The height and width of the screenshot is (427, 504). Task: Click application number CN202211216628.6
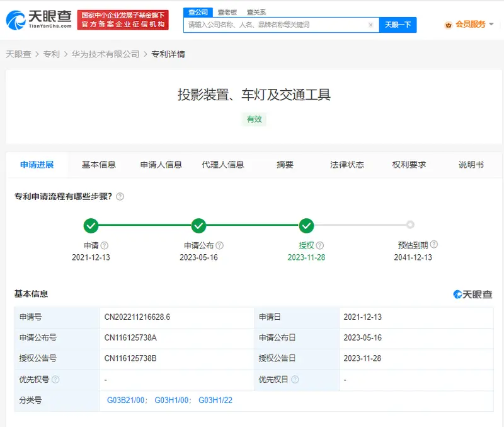(x=137, y=317)
